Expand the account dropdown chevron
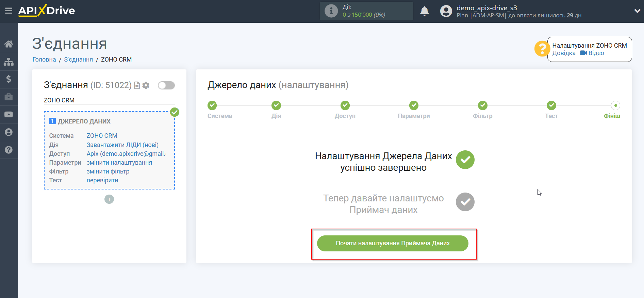The height and width of the screenshot is (298, 644). (637, 11)
